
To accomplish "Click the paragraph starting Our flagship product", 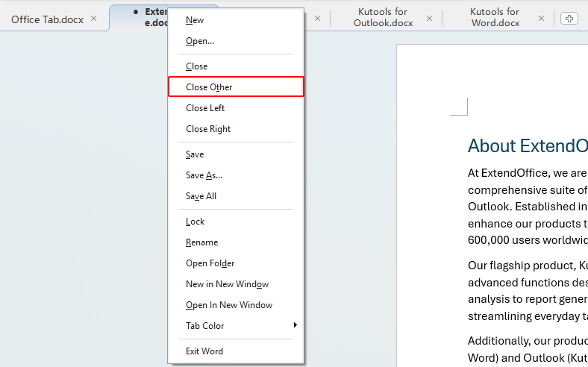I will point(528,290).
